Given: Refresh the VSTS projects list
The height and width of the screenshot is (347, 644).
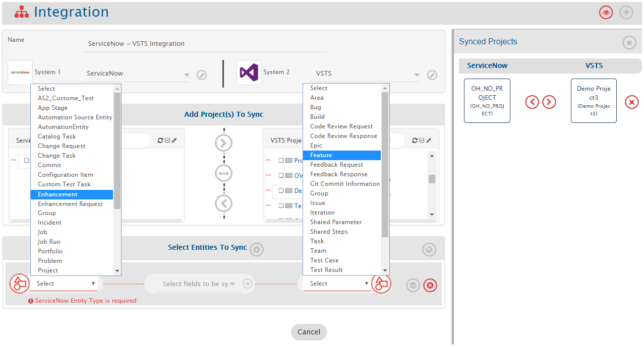Looking at the screenshot, I should point(415,141).
